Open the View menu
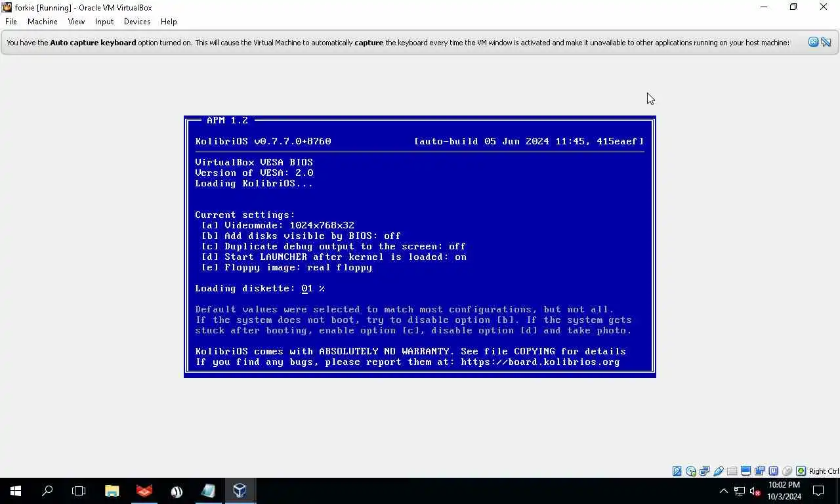 (76, 22)
